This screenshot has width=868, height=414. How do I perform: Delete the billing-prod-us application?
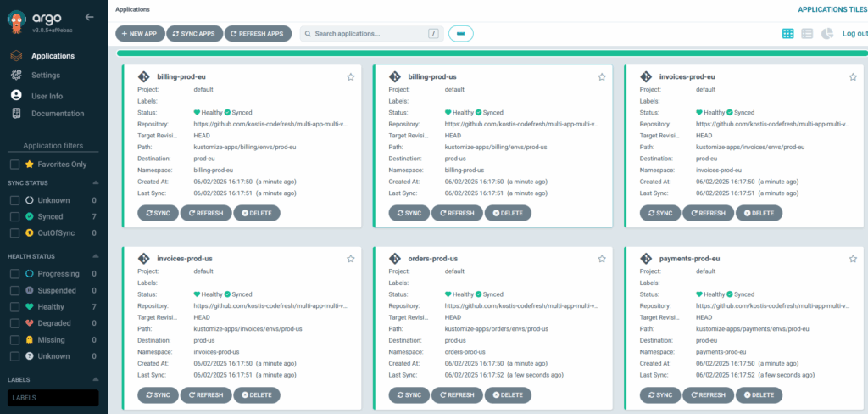509,213
